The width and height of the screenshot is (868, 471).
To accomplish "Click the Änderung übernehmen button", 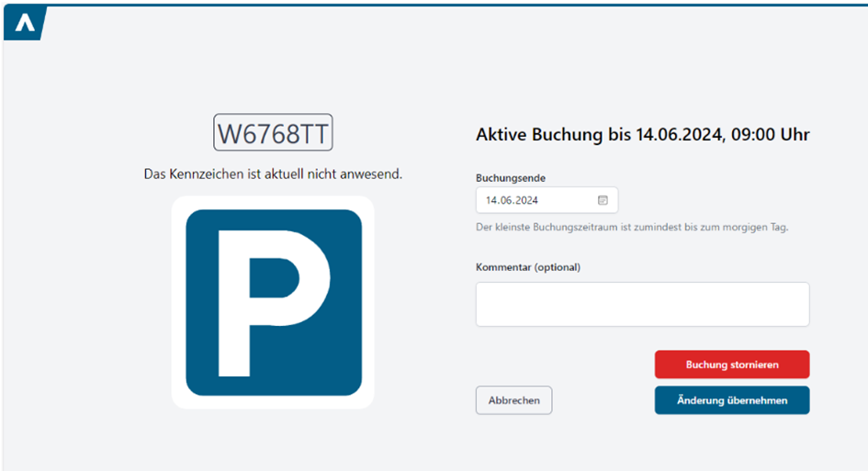I will click(732, 400).
